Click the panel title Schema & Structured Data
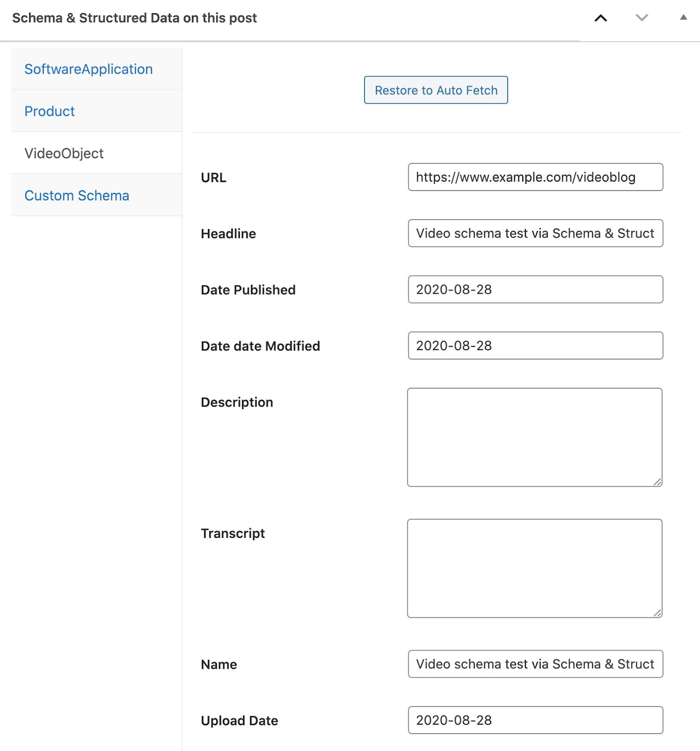 pos(134,18)
